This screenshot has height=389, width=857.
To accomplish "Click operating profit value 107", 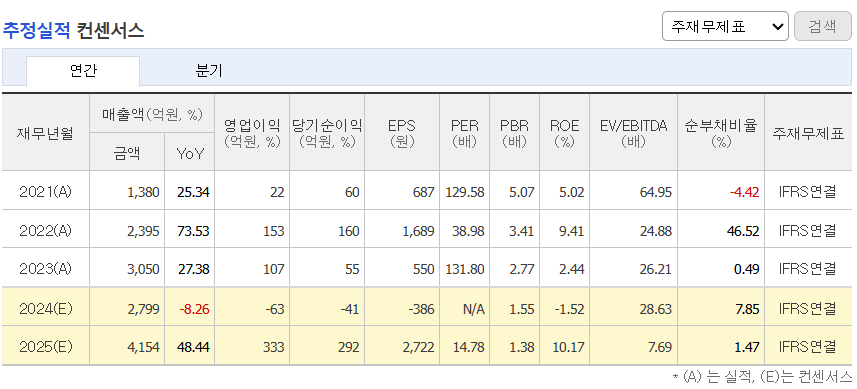I will click(274, 269).
